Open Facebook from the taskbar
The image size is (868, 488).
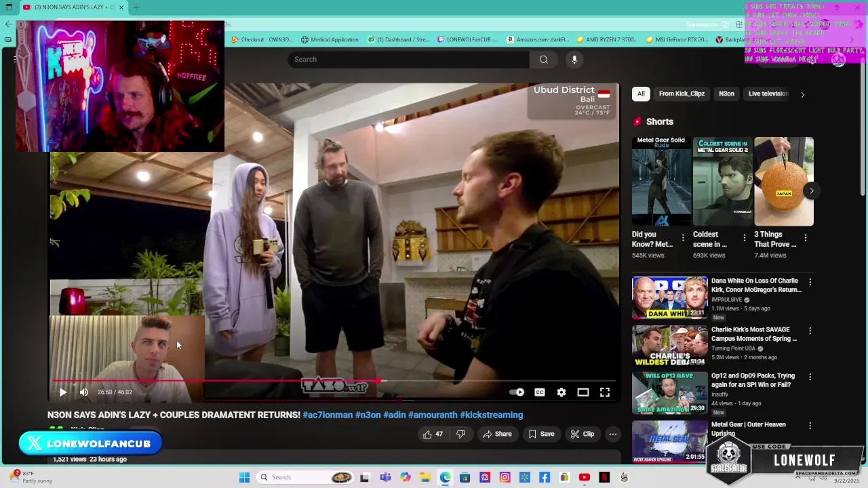coord(545,477)
